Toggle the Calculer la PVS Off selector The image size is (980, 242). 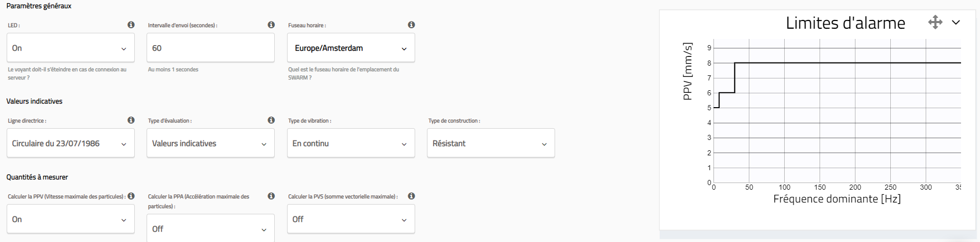pyautogui.click(x=351, y=219)
